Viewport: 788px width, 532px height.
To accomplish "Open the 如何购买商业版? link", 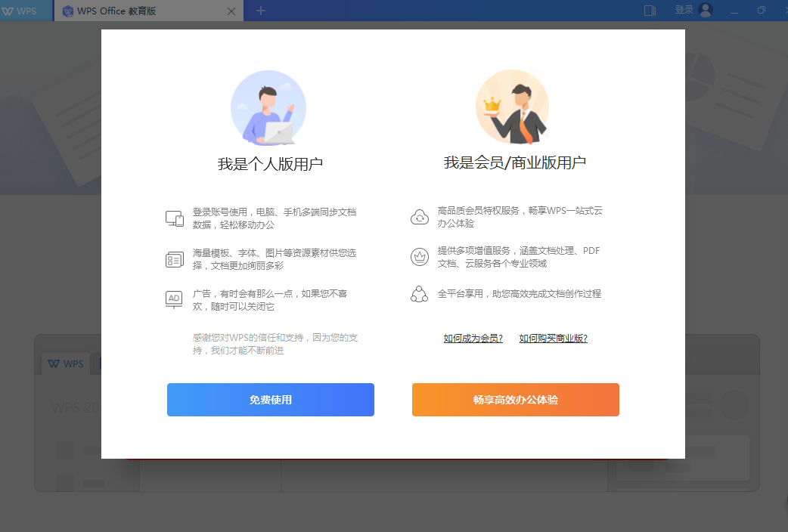I will [554, 338].
